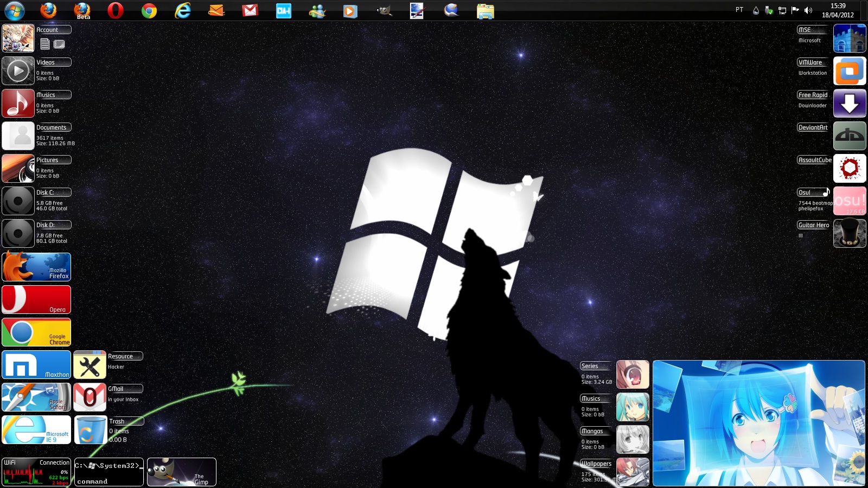Open the Pictures folder icon
Screen dimensions: 868x488
point(18,168)
